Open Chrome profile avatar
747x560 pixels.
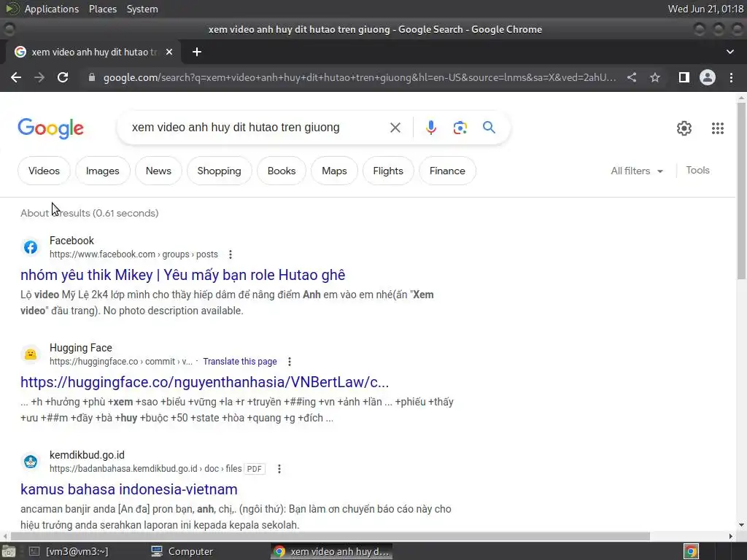pos(708,77)
